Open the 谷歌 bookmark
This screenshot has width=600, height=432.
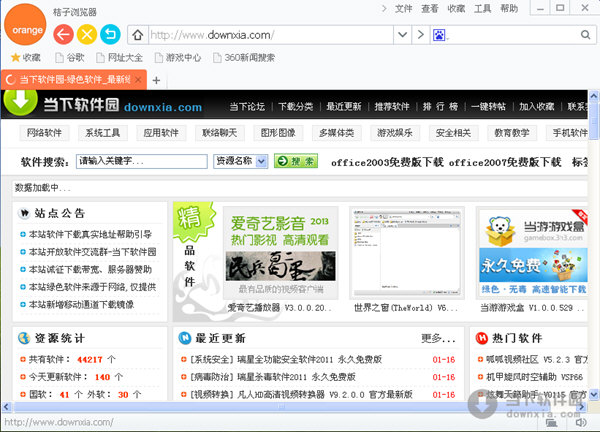(x=70, y=58)
